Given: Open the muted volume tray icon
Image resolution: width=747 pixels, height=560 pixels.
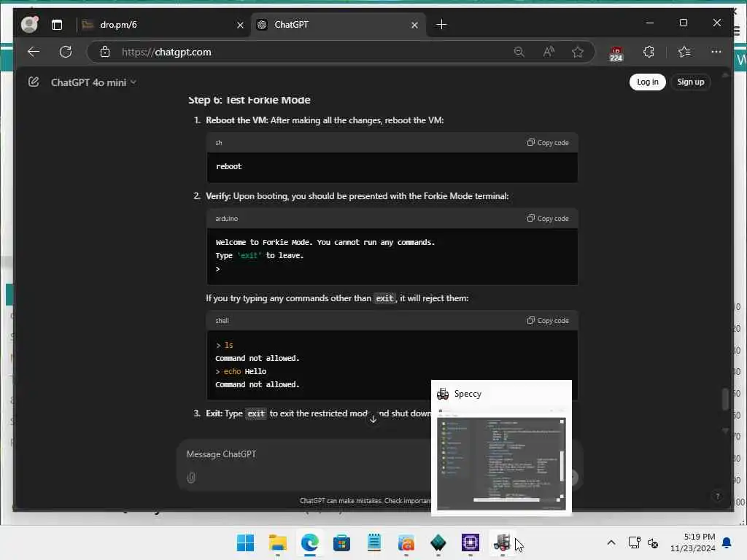Looking at the screenshot, I should (x=653, y=542).
